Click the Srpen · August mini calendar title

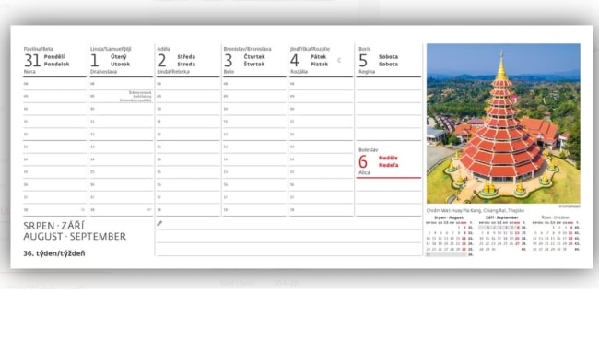[x=449, y=217]
